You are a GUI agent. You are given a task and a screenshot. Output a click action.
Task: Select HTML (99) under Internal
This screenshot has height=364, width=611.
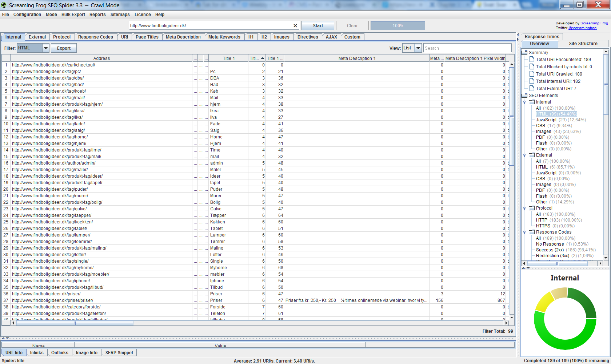pyautogui.click(x=556, y=114)
